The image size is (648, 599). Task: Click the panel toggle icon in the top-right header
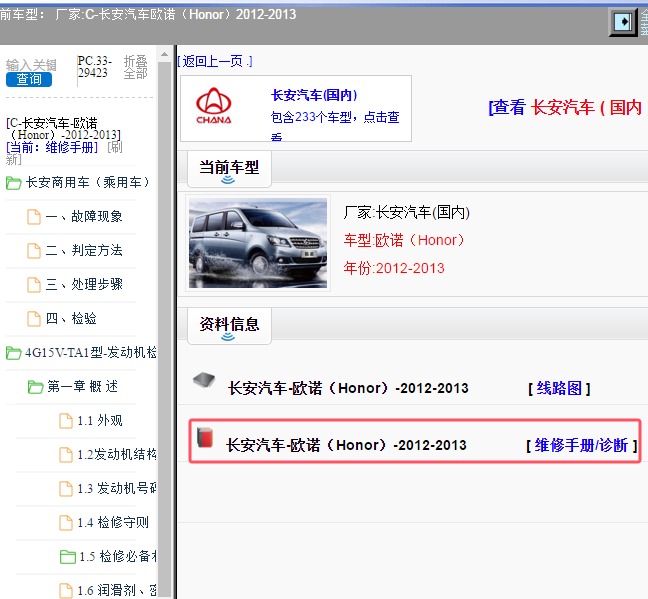point(623,21)
